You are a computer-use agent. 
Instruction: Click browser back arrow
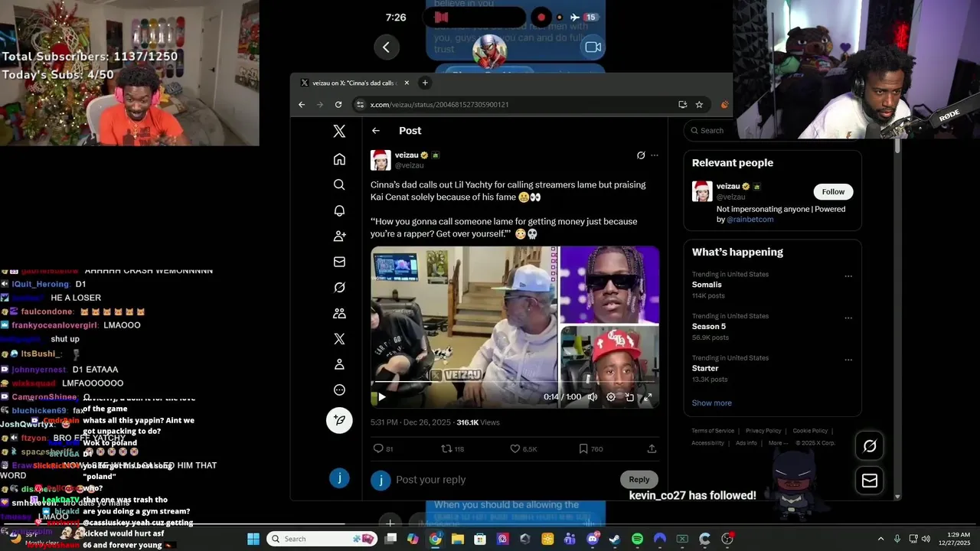[x=302, y=105]
